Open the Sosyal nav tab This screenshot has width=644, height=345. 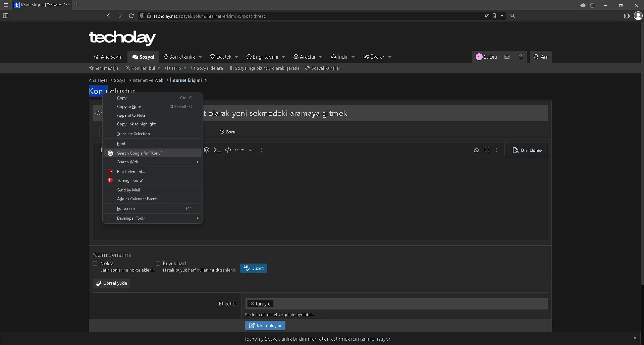click(143, 57)
